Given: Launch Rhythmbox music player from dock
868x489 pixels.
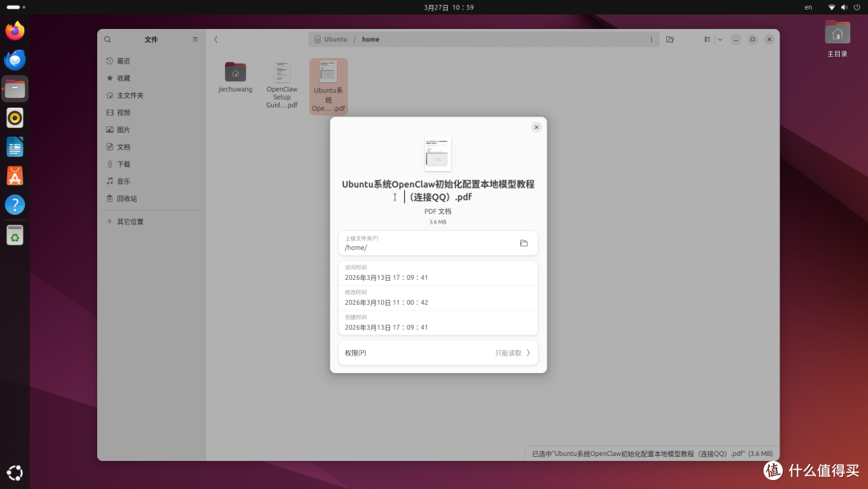Looking at the screenshot, I should pos(15,118).
